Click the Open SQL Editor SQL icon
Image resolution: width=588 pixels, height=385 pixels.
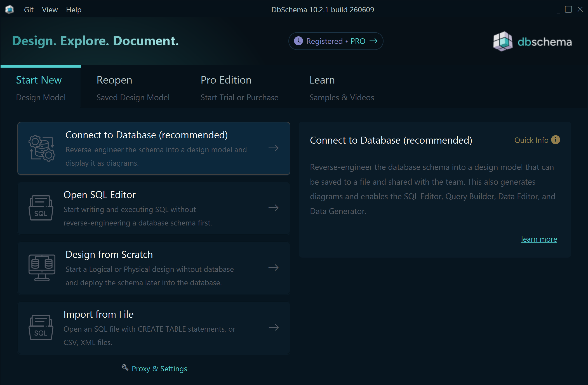click(41, 208)
